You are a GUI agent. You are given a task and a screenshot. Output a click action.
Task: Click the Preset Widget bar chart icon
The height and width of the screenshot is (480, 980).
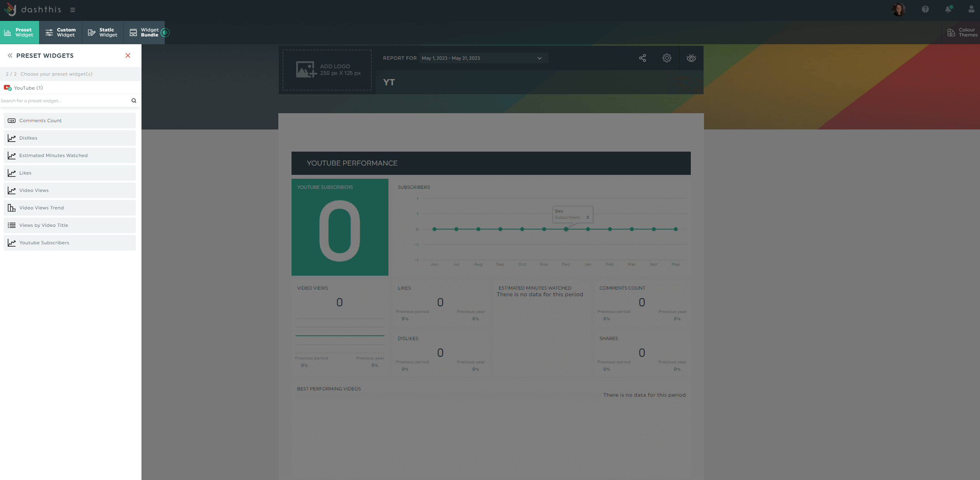coord(7,33)
